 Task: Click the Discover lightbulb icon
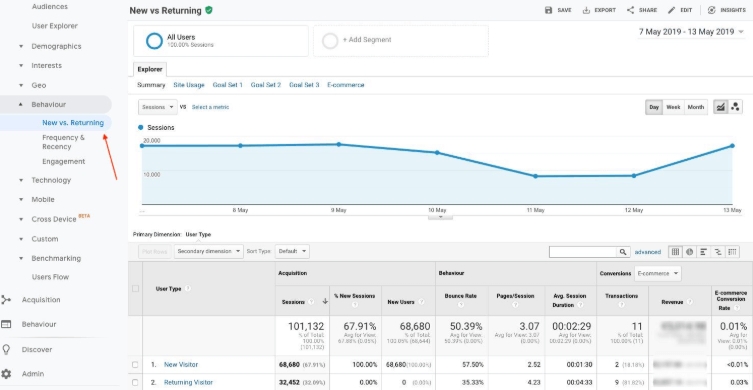coord(6,349)
